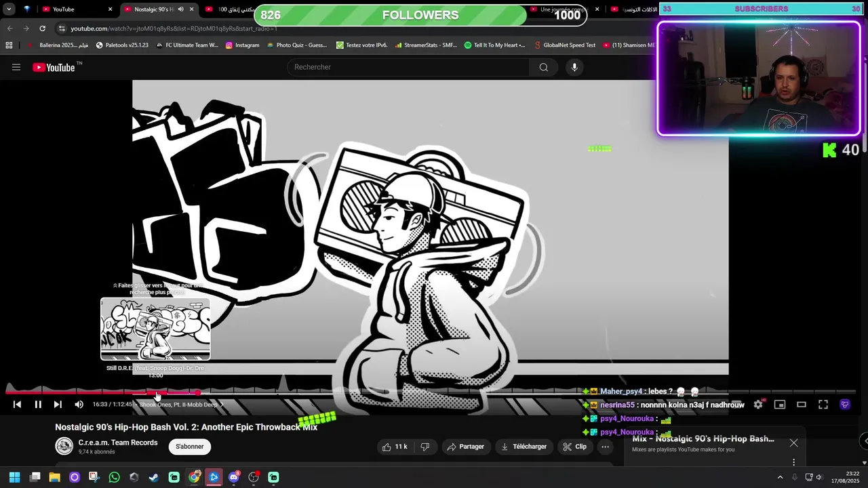Close the Mix playlist panel

(793, 443)
